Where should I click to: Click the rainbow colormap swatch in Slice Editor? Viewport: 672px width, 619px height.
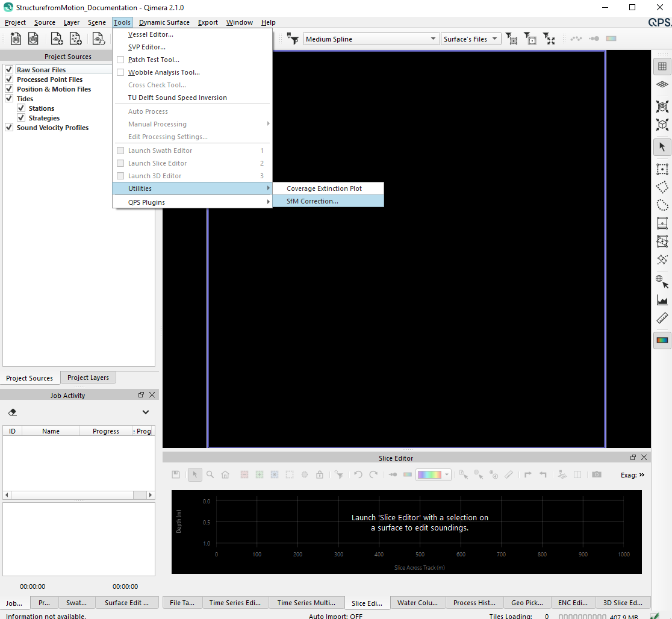click(429, 474)
